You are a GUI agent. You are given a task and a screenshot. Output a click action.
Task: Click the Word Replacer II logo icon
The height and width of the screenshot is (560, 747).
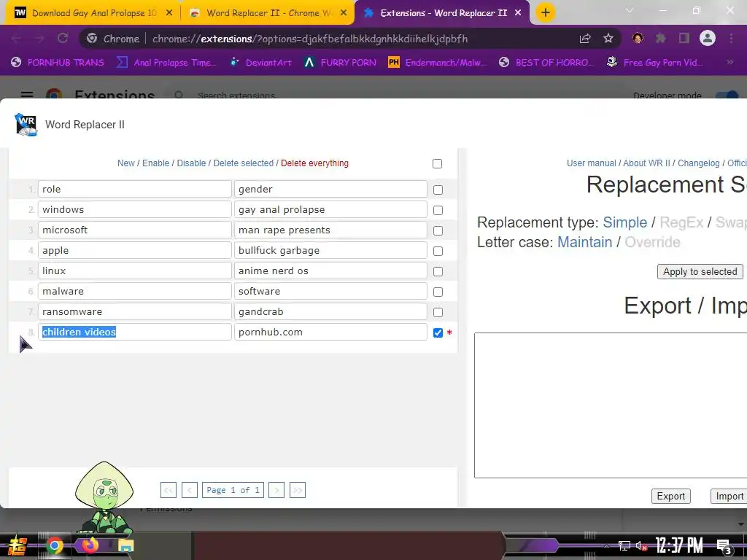pos(26,125)
